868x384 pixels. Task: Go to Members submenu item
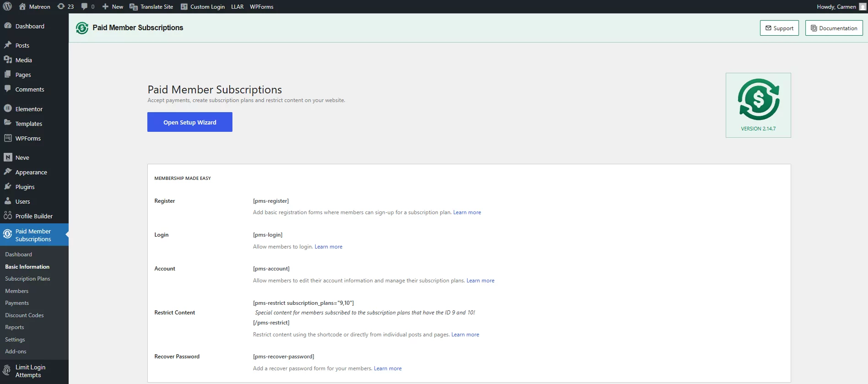(x=16, y=291)
